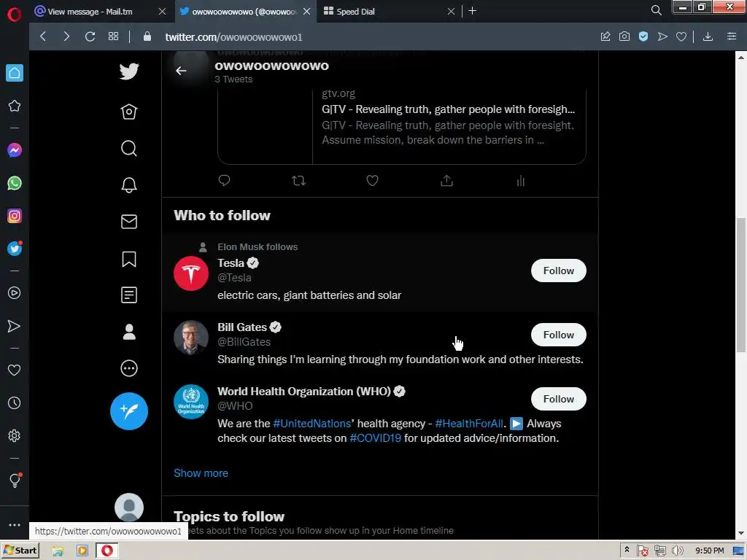Screen dimensions: 747x560
Task: Open Pinboards heart in Opera sidebar
Action: coord(15,370)
